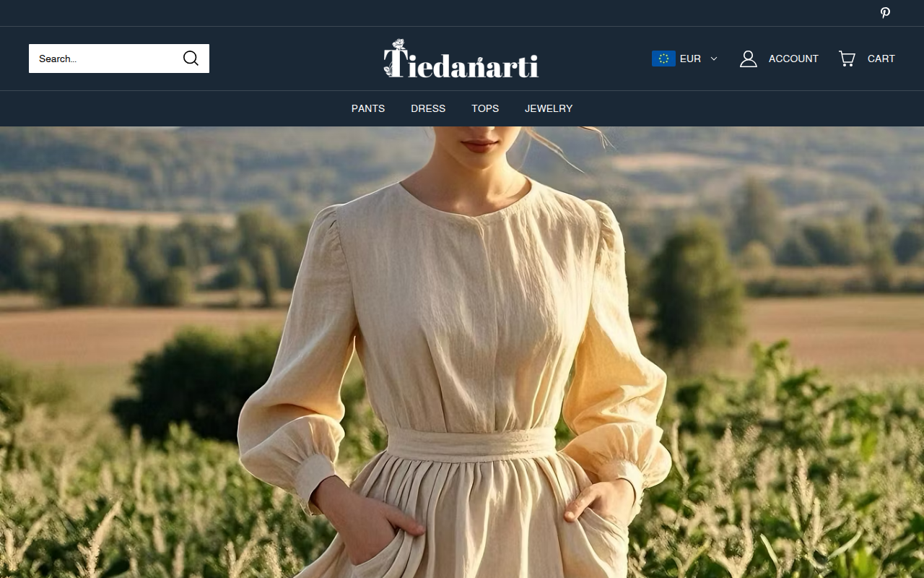Open the DRESS menu
Screen dimensions: 924x578
(428, 108)
